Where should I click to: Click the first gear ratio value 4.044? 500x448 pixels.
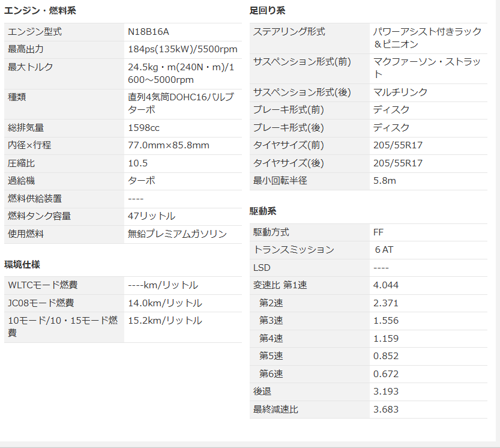point(385,285)
